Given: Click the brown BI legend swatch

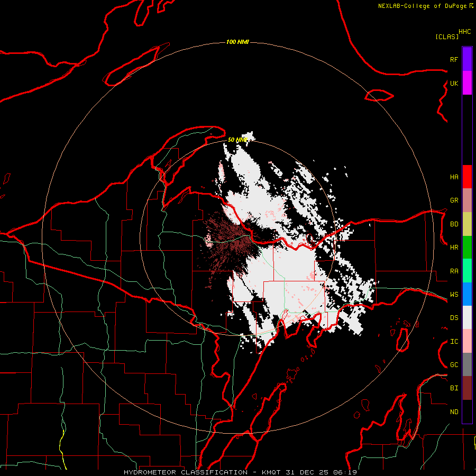Looking at the screenshot, I should point(467,388).
